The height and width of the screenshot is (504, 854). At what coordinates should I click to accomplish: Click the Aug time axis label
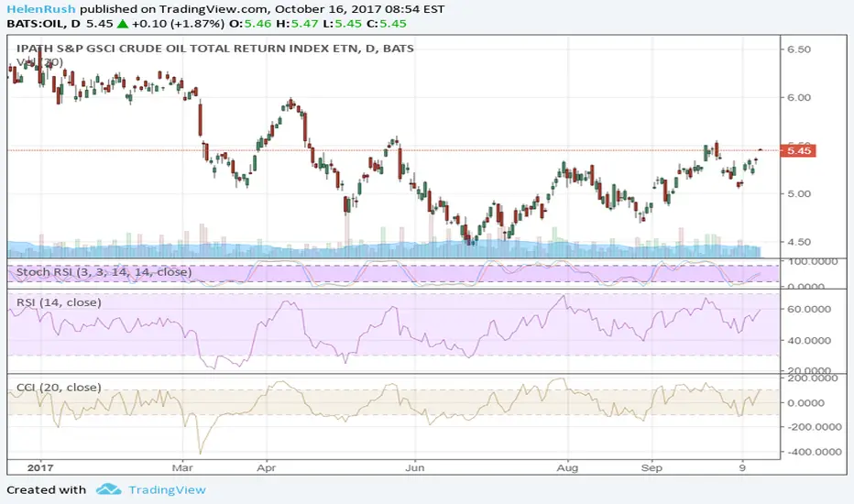pyautogui.click(x=567, y=467)
